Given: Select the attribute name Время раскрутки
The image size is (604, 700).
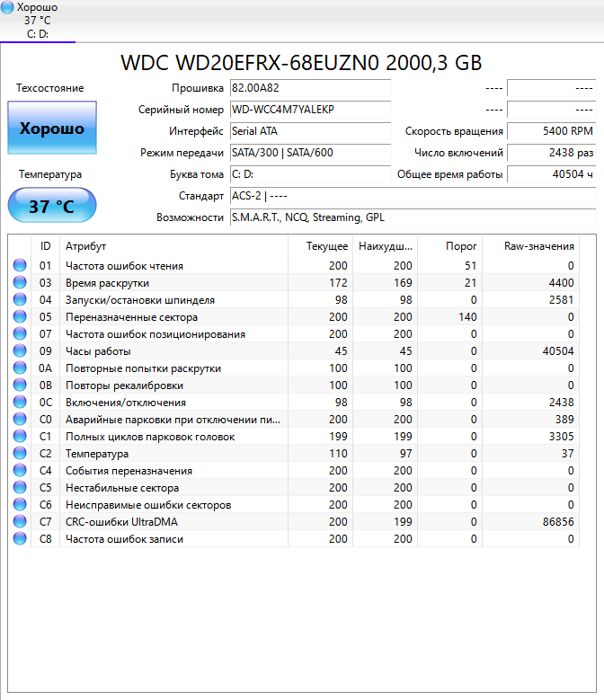Looking at the screenshot, I should 107,282.
